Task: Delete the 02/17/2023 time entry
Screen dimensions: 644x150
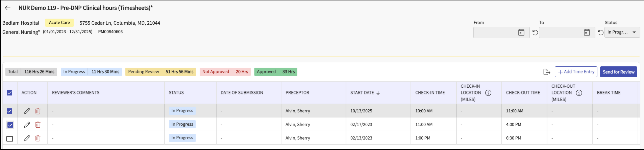Action: click(38, 124)
